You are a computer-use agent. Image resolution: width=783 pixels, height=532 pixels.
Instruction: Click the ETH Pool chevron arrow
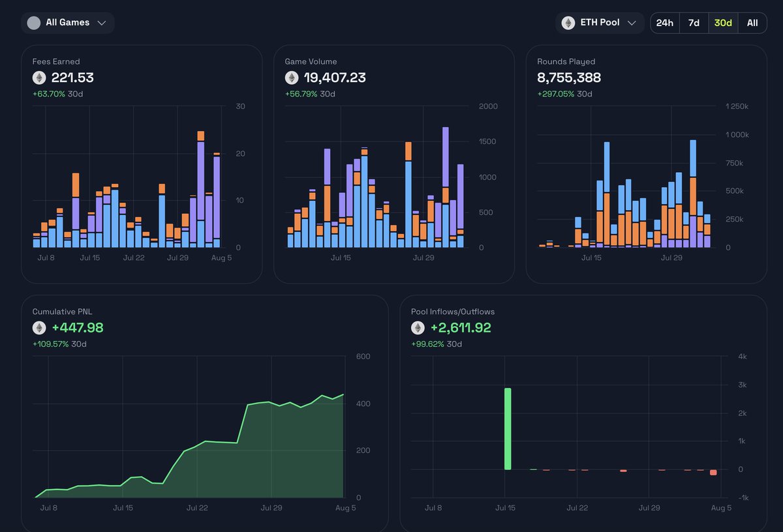(x=632, y=23)
